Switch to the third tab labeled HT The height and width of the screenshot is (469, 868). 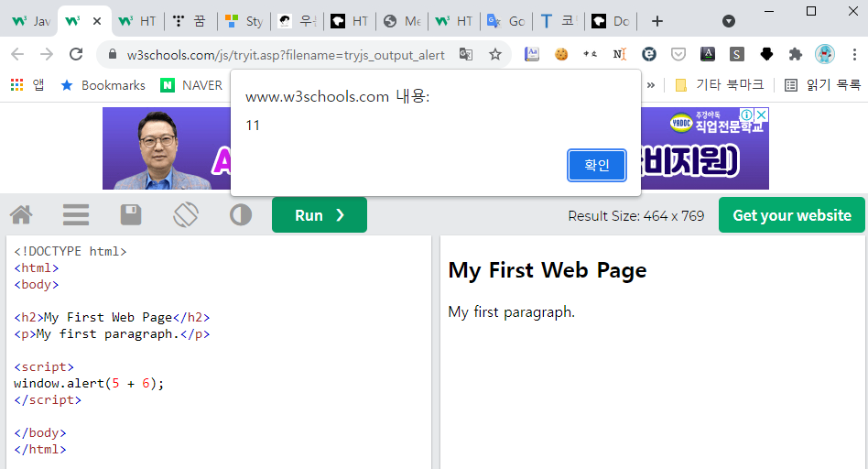coord(137,21)
